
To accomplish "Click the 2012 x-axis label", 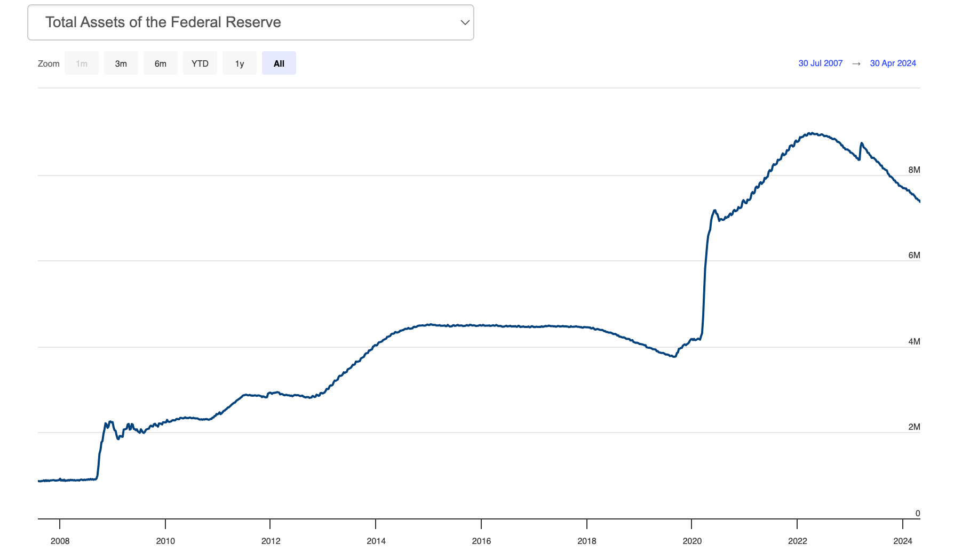I will [271, 541].
